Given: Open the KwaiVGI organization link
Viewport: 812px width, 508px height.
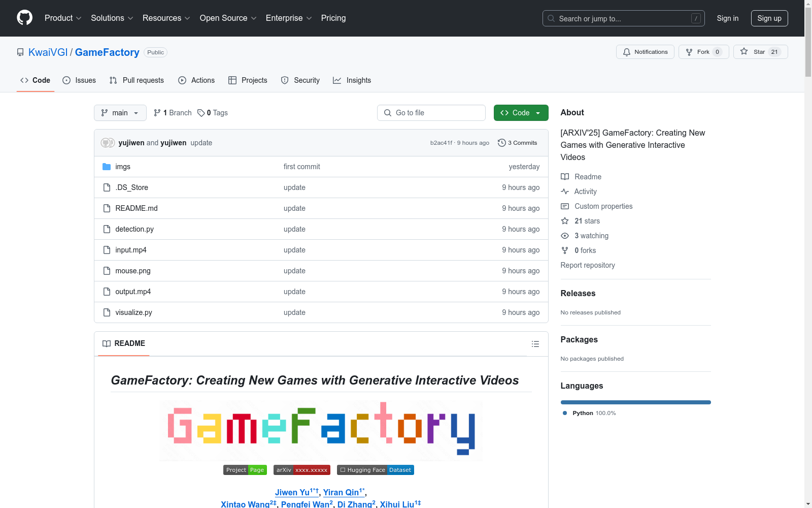Looking at the screenshot, I should (x=48, y=52).
